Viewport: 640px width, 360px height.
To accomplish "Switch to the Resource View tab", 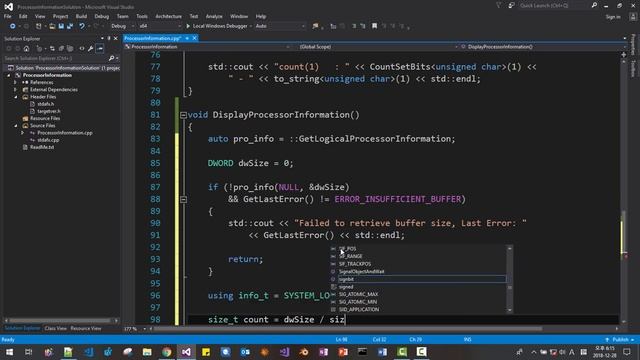I will (86, 328).
